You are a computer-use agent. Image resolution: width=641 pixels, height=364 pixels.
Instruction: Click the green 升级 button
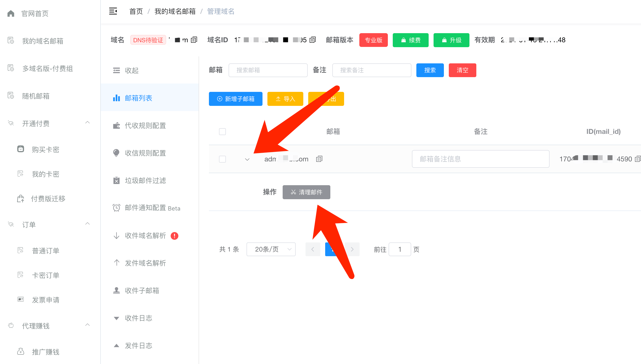coord(451,40)
